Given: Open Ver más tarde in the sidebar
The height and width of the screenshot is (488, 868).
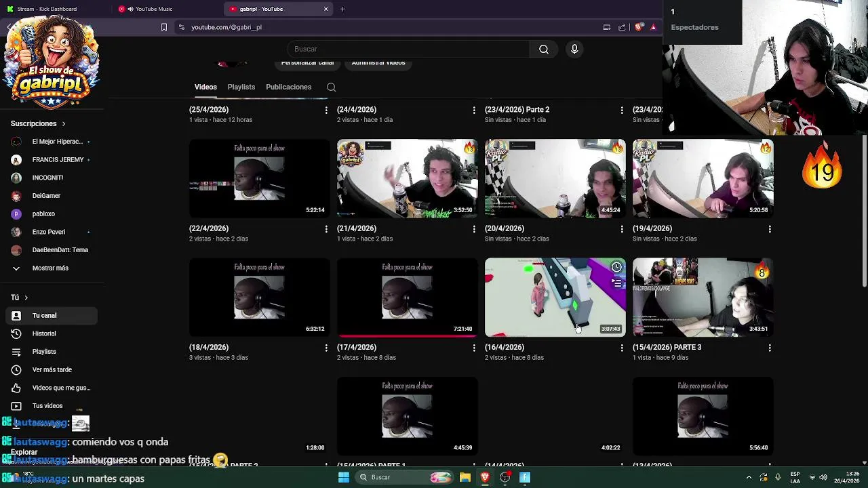Looking at the screenshot, I should 52,369.
